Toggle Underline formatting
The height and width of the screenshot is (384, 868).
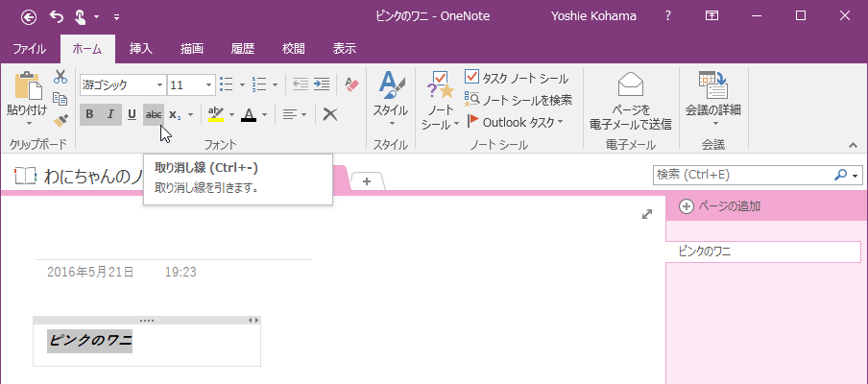(x=132, y=114)
